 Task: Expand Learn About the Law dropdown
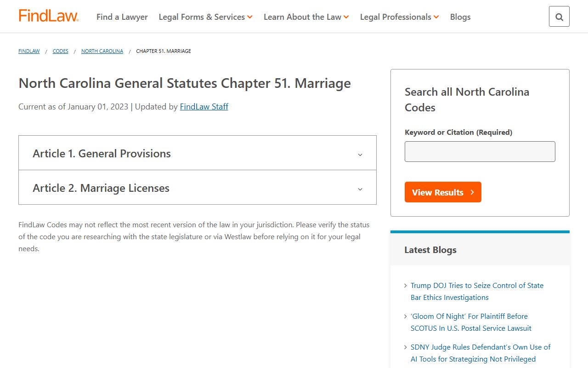tap(306, 17)
